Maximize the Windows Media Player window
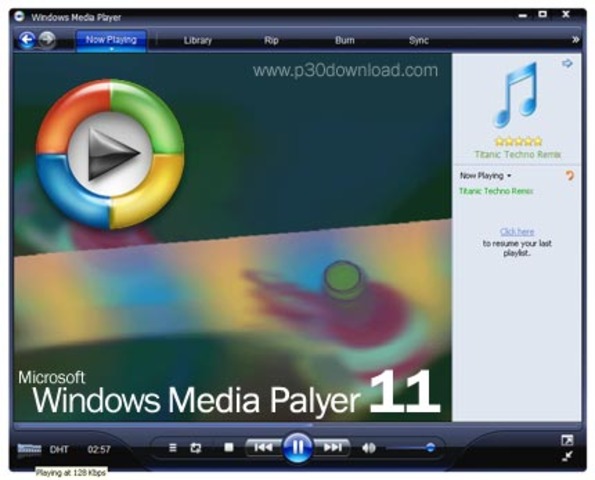The width and height of the screenshot is (595, 480). point(543,14)
